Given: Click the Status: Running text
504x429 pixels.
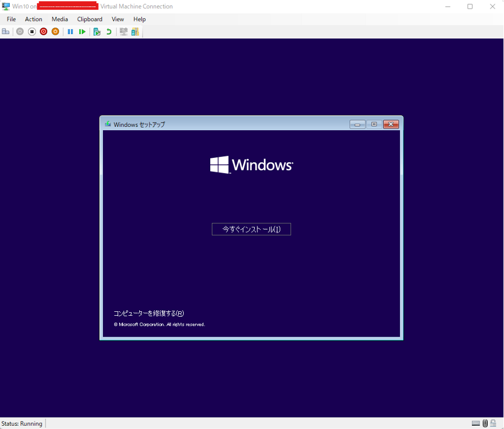Looking at the screenshot, I should pos(22,424).
